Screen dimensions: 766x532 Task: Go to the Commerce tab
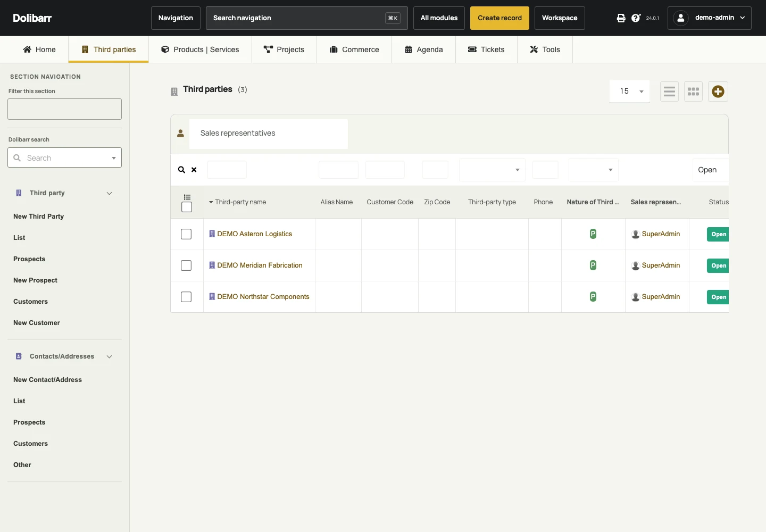click(x=354, y=49)
